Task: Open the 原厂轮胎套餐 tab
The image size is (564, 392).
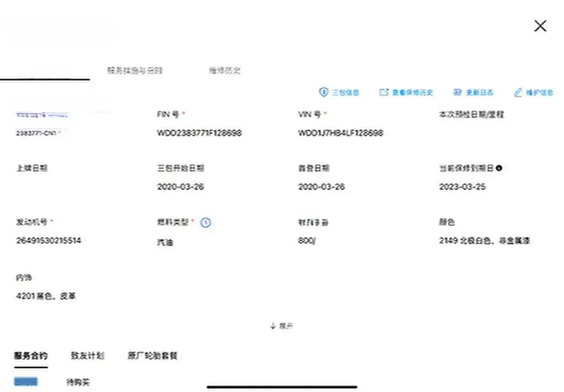Action: (152, 356)
